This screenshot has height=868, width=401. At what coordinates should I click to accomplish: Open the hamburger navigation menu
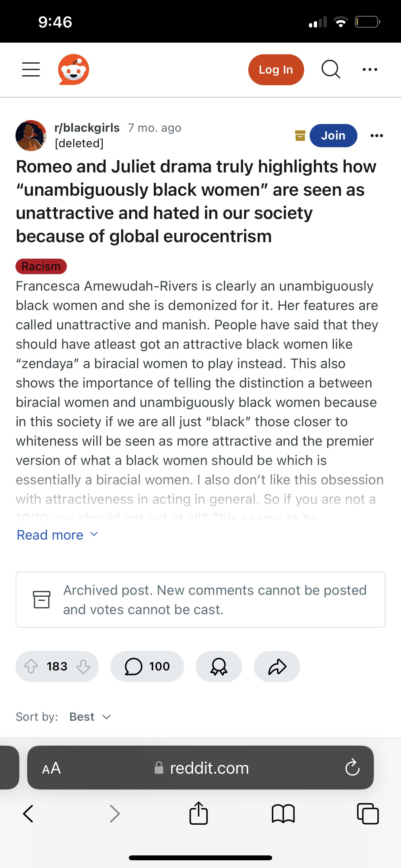pyautogui.click(x=31, y=69)
